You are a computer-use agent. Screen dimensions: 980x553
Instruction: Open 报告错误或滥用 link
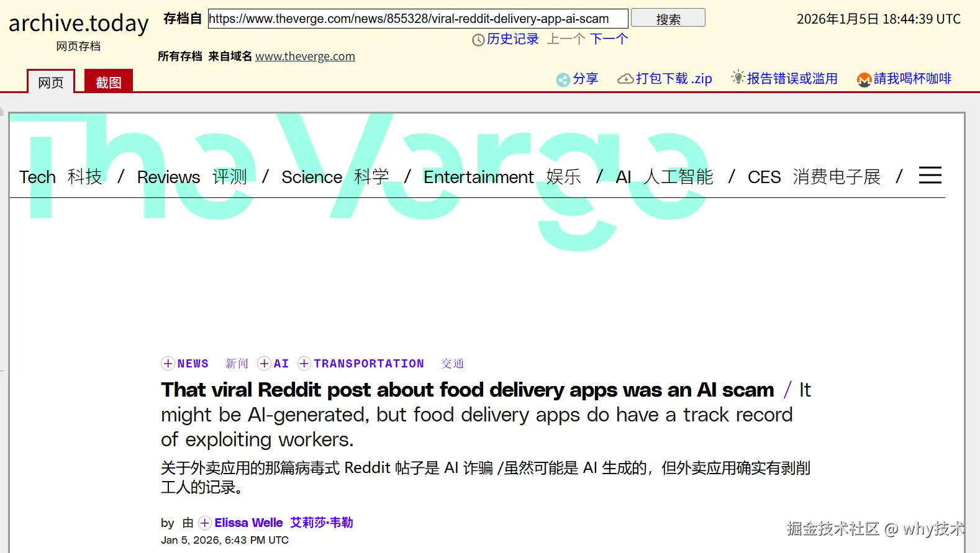click(792, 79)
